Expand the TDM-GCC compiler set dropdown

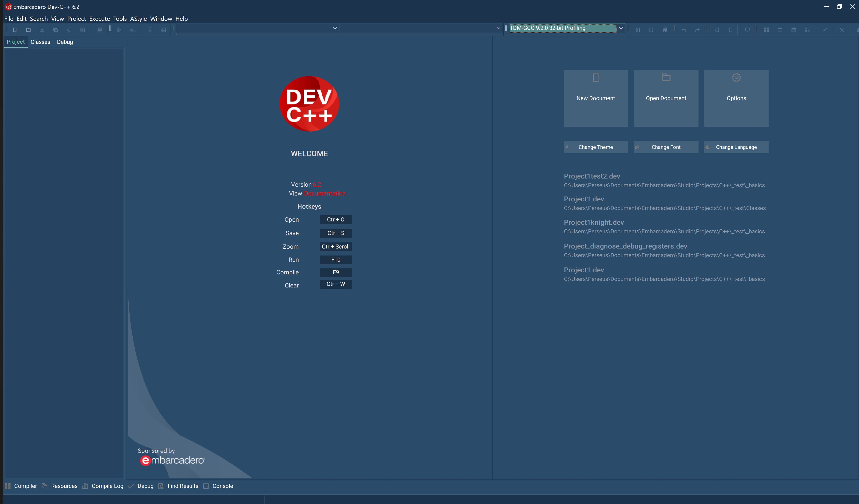[620, 28]
